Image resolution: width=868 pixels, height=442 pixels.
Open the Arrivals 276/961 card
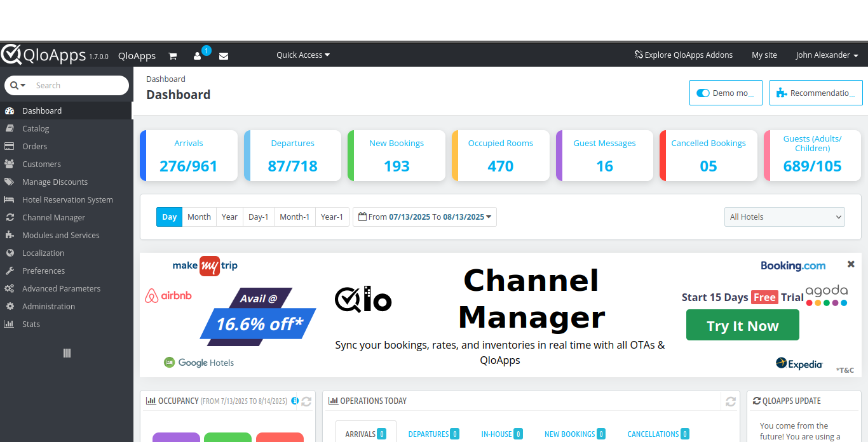coord(189,156)
